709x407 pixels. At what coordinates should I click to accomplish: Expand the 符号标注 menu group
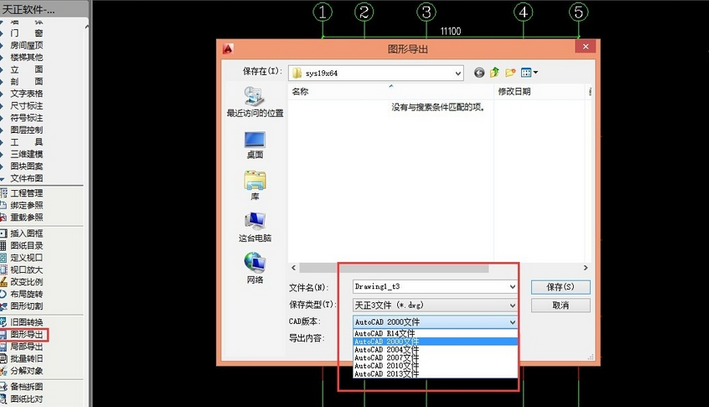tap(27, 118)
